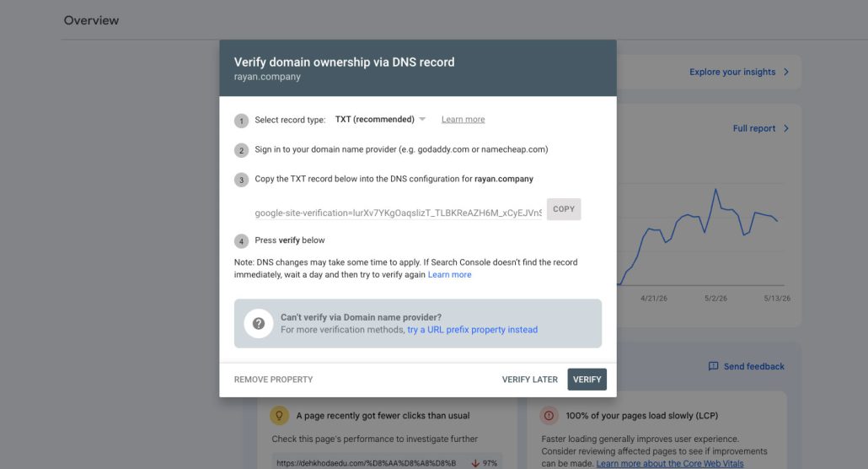Open Learn more link in DNS note

click(x=449, y=274)
